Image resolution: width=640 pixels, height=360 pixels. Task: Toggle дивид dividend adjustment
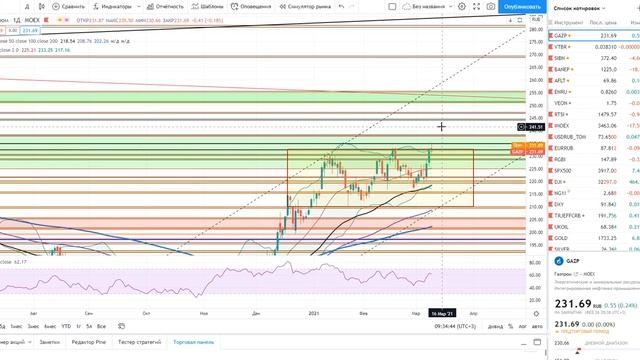(495, 326)
